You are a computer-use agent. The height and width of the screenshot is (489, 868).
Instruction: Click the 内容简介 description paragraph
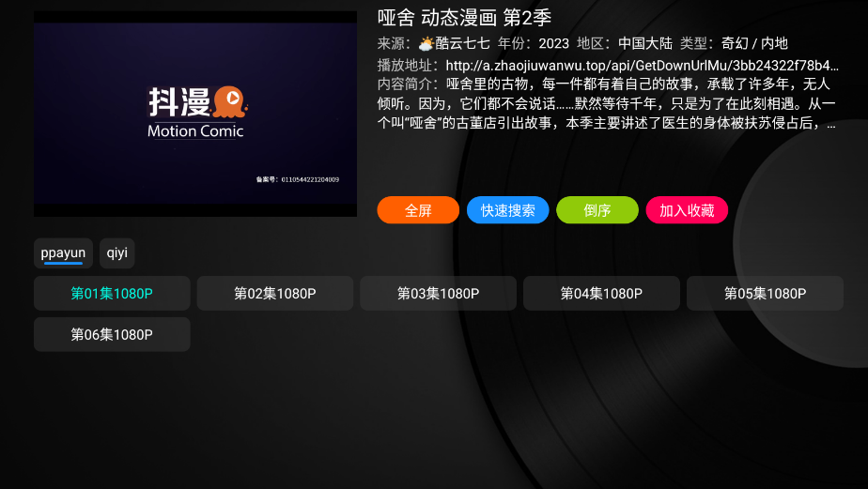tap(607, 103)
